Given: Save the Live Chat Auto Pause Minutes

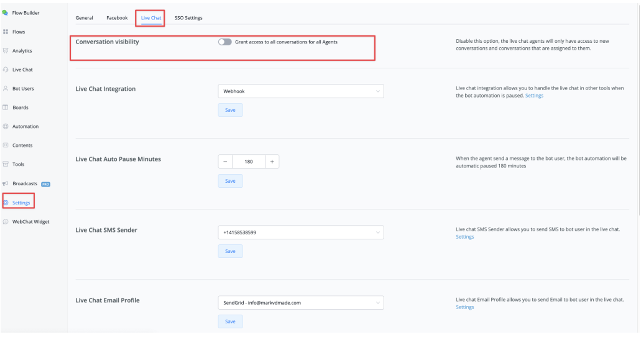Looking at the screenshot, I should click(230, 181).
